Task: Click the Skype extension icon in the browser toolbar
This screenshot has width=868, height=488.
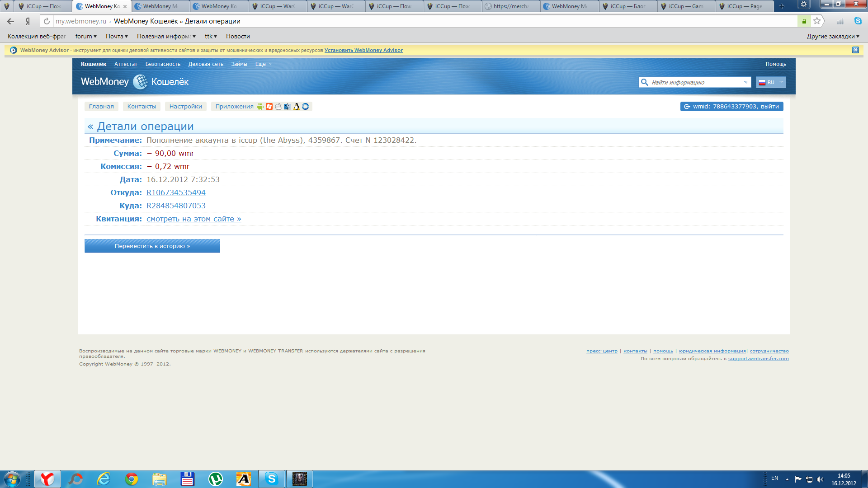Action: point(858,21)
